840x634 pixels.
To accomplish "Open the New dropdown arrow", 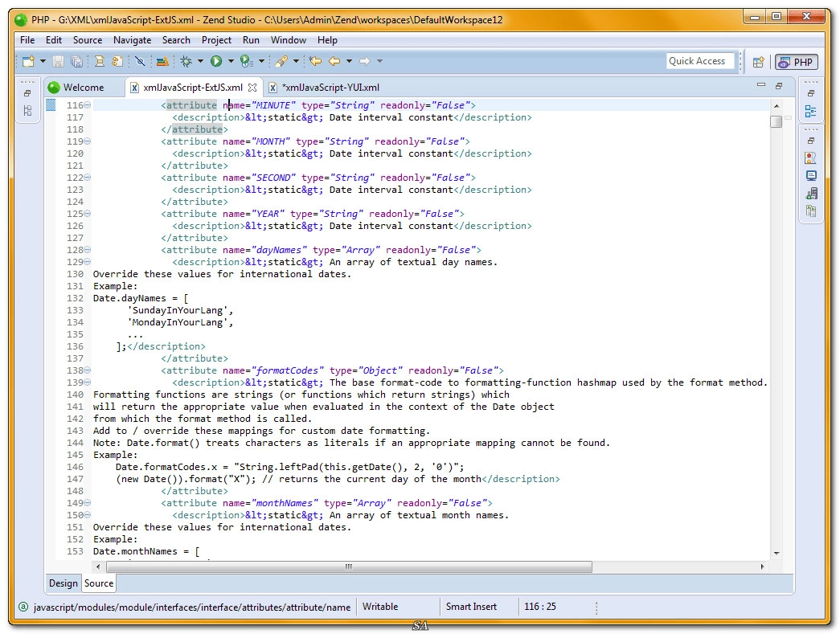I will [43, 62].
